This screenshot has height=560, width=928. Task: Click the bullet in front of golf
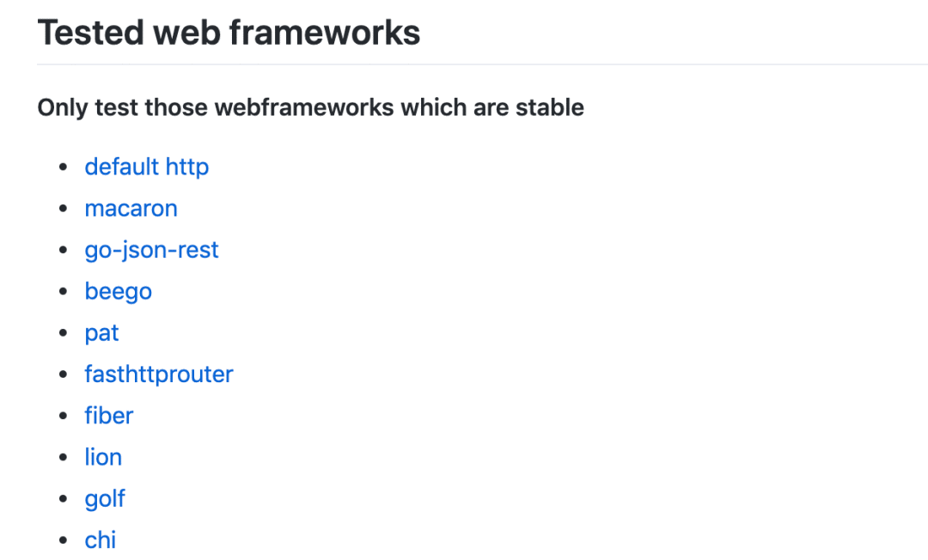pyautogui.click(x=64, y=498)
